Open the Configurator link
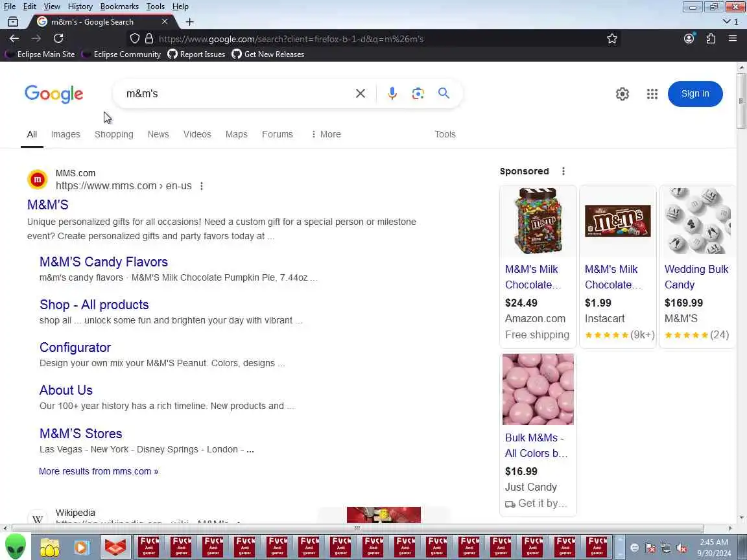 [x=75, y=347]
